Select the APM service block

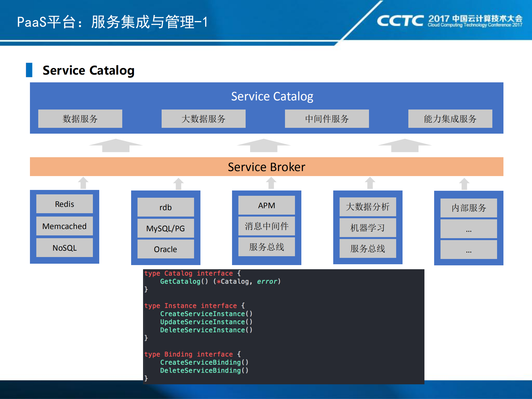(x=266, y=205)
